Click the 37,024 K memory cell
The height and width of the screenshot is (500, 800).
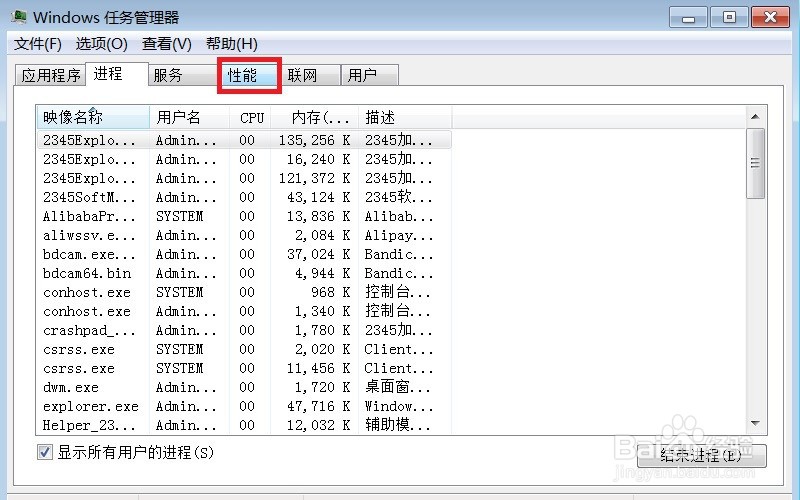[x=318, y=254]
